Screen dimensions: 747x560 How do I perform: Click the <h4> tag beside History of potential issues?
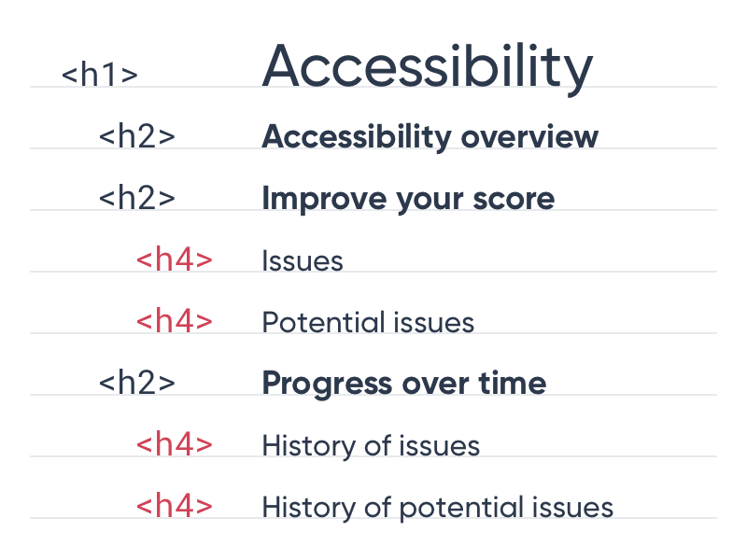click(x=175, y=506)
